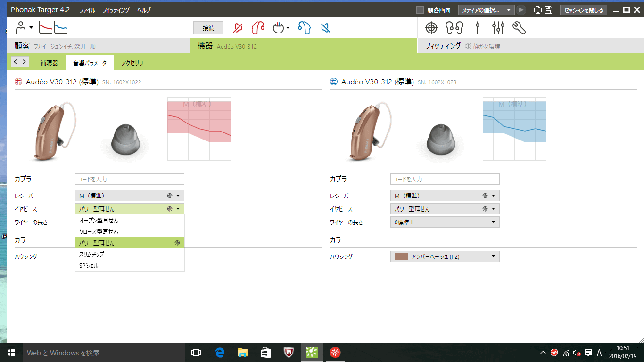The image size is (644, 362).
Task: Click the left-ear カプラ code input field
Action: pyautogui.click(x=445, y=179)
